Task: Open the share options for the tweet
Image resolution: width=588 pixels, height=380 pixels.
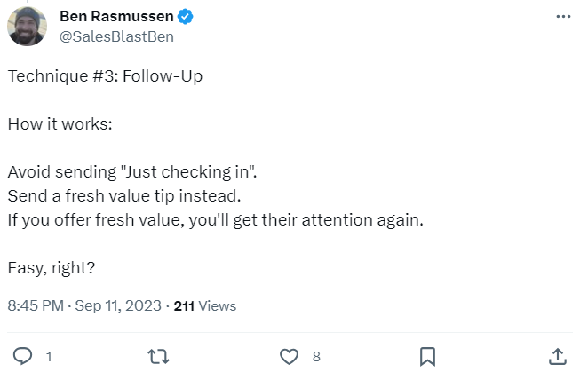Action: (558, 357)
